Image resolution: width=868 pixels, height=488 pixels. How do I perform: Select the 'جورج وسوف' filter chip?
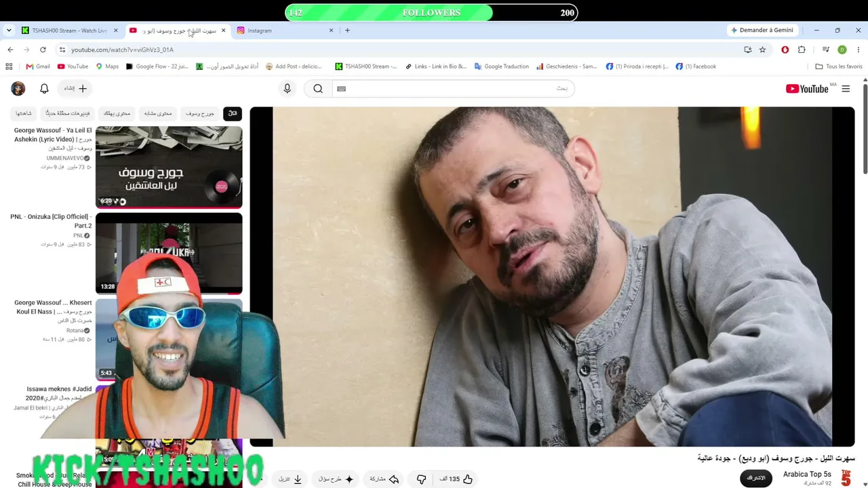tap(200, 113)
